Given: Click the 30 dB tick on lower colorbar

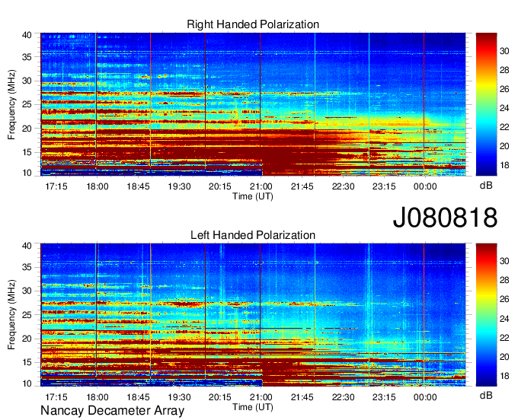Looking at the screenshot, I should tap(504, 261).
